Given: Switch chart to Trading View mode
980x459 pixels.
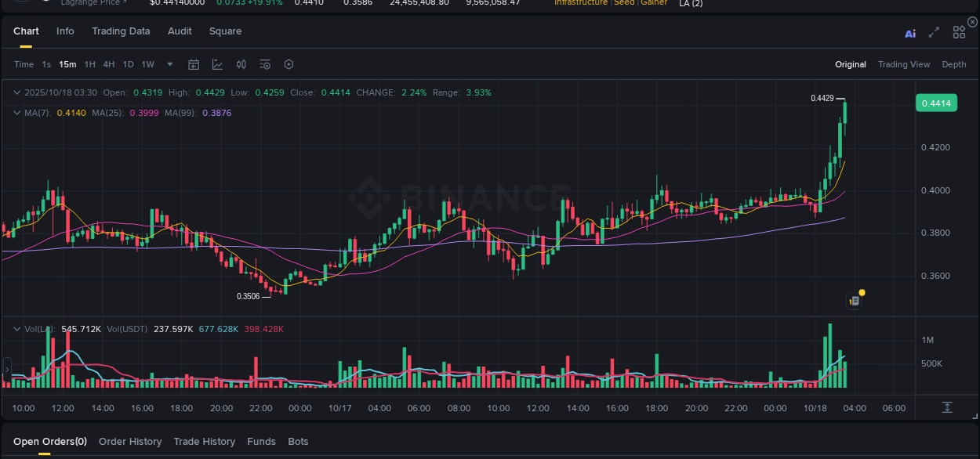Looking at the screenshot, I should (904, 64).
